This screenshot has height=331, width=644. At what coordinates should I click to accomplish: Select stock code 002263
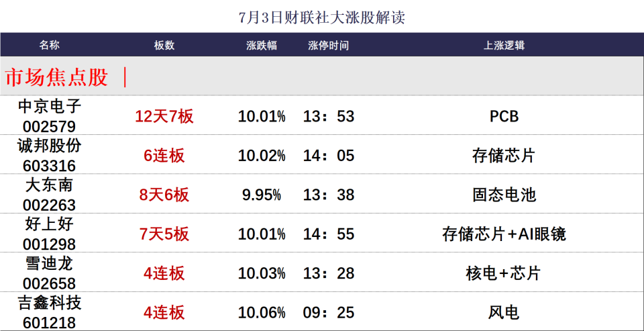tap(49, 205)
